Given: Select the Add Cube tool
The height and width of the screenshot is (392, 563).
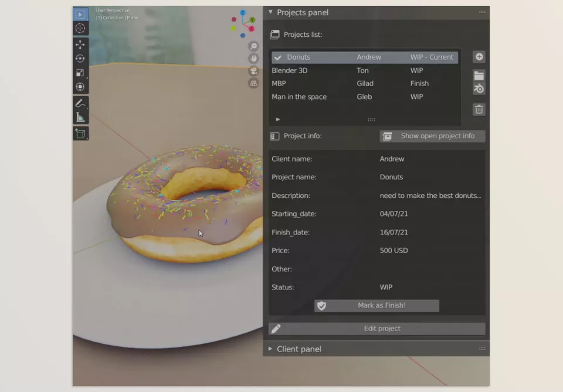Looking at the screenshot, I should coord(80,134).
